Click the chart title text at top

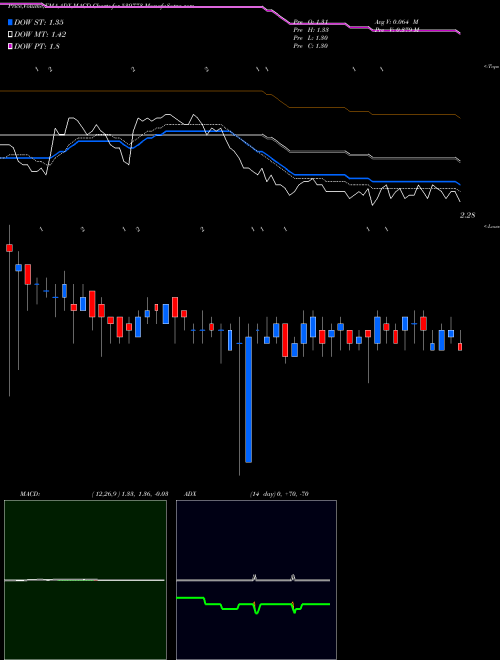coord(101,6)
